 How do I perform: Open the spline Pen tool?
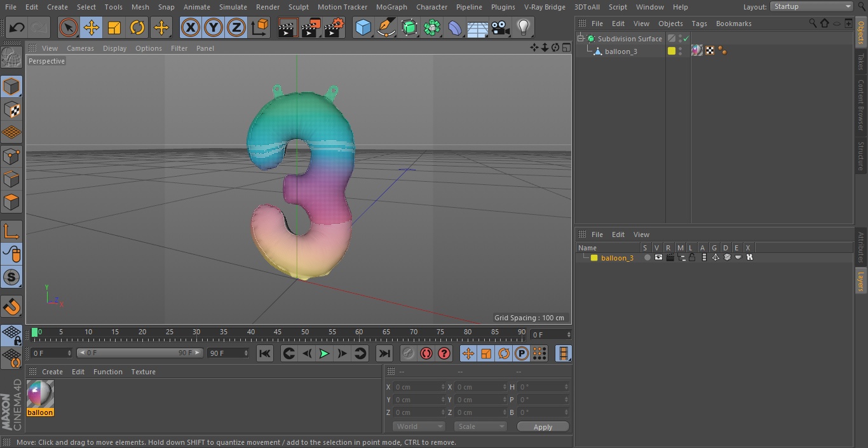pyautogui.click(x=386, y=27)
